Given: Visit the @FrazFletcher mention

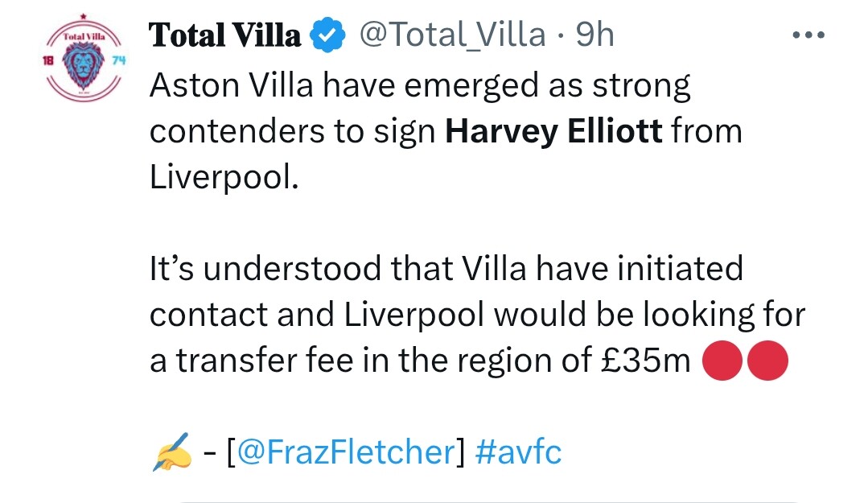Looking at the screenshot, I should click(x=346, y=452).
